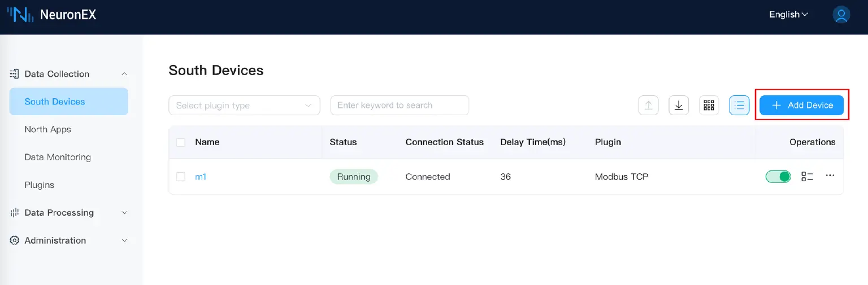Open the m1 device link

pyautogui.click(x=201, y=177)
